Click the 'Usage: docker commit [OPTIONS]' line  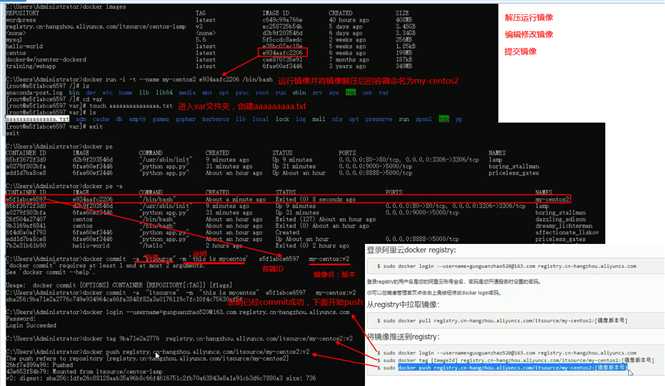pos(119,285)
